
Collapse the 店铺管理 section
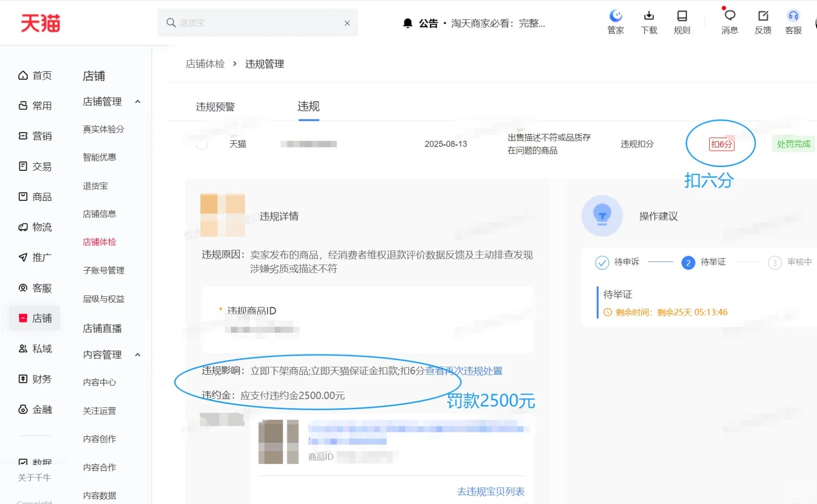coord(138,102)
